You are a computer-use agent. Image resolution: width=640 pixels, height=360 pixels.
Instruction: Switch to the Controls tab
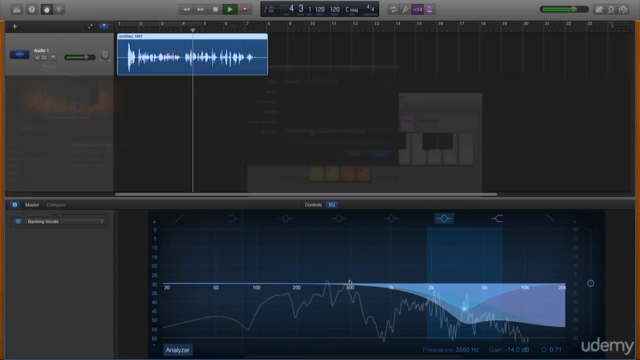point(313,205)
